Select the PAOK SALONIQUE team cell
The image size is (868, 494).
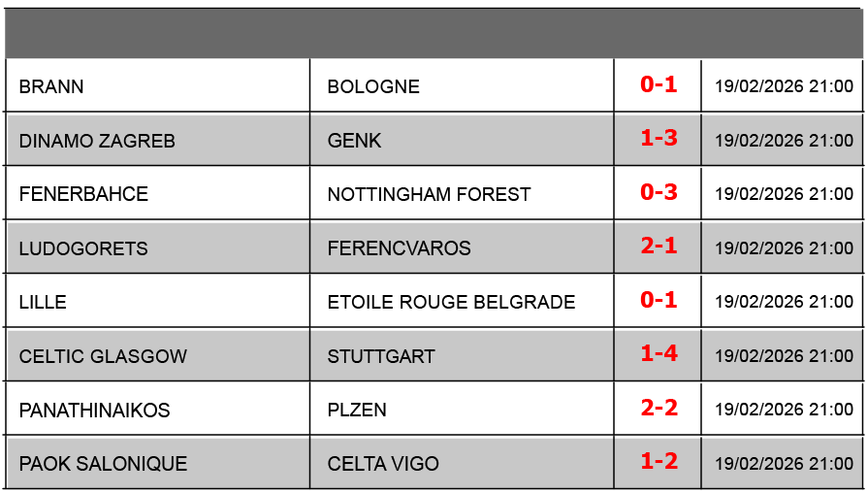coord(103,464)
